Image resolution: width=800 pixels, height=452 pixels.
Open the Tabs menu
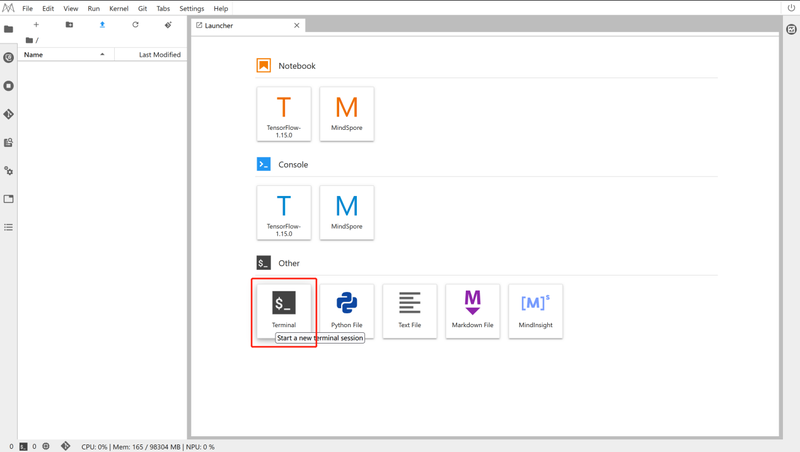tap(163, 9)
